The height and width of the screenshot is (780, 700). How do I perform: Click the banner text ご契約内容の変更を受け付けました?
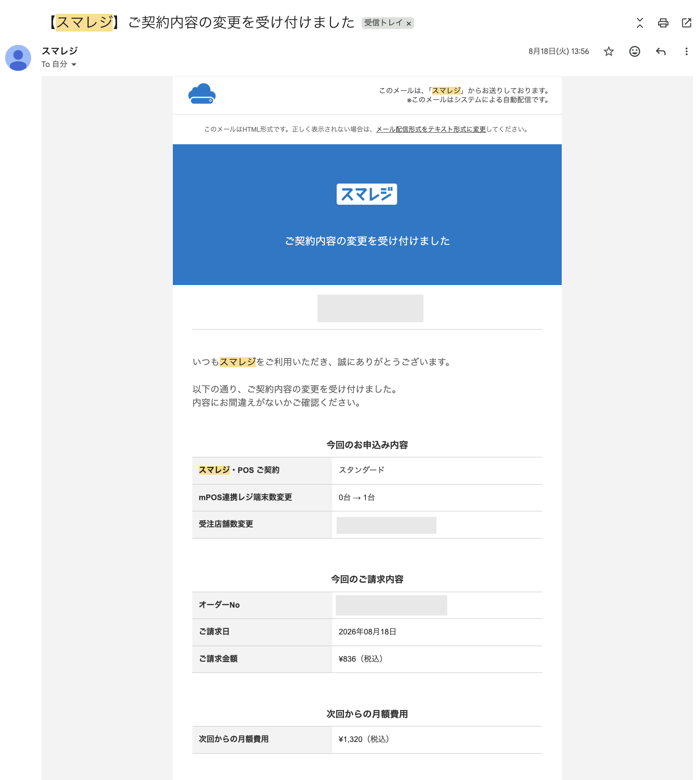tap(367, 241)
